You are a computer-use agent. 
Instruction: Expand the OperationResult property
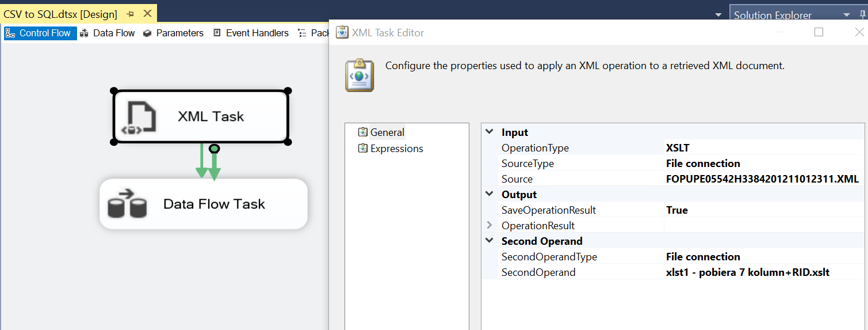[490, 225]
